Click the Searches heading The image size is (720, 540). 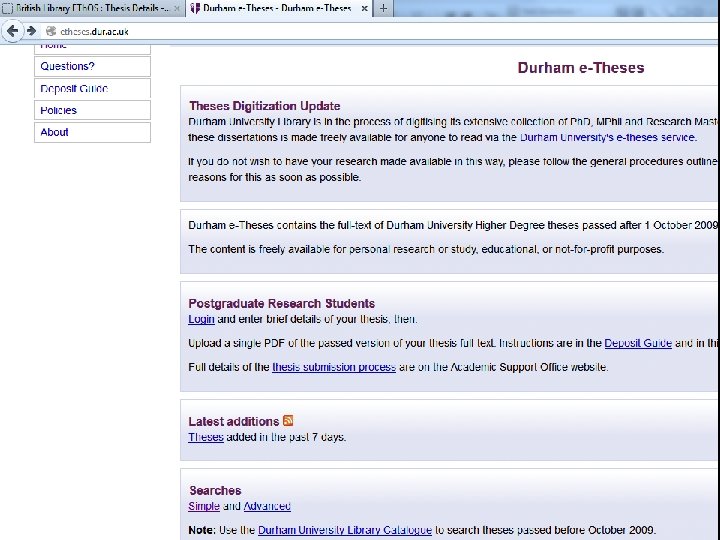(215, 490)
